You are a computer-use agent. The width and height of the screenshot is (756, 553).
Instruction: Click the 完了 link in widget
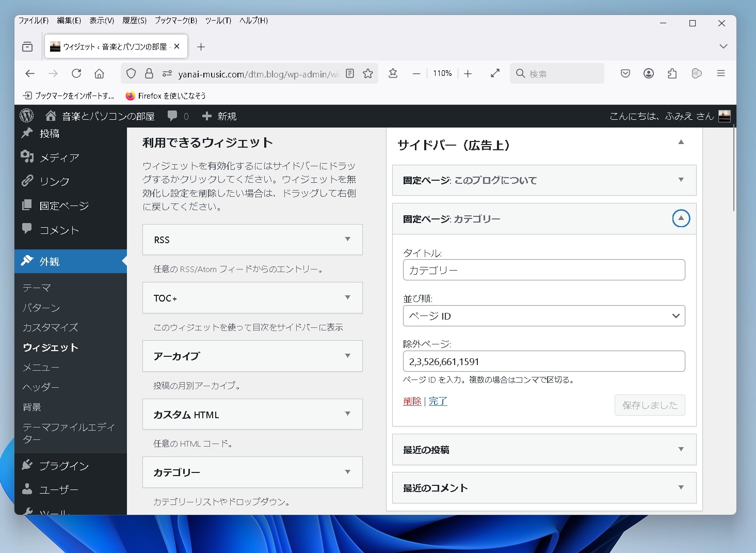[438, 401]
